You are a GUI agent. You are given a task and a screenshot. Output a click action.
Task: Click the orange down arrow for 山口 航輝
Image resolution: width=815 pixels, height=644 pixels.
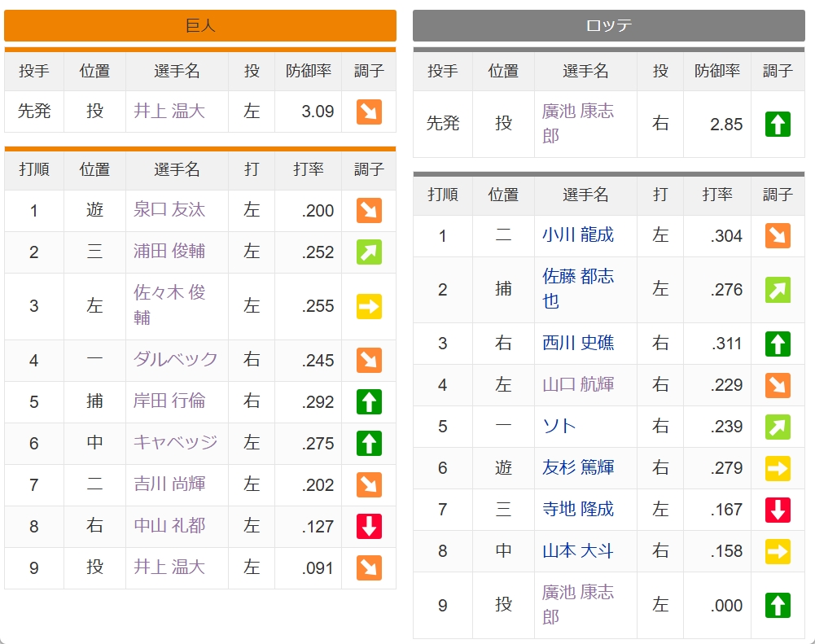(x=778, y=385)
